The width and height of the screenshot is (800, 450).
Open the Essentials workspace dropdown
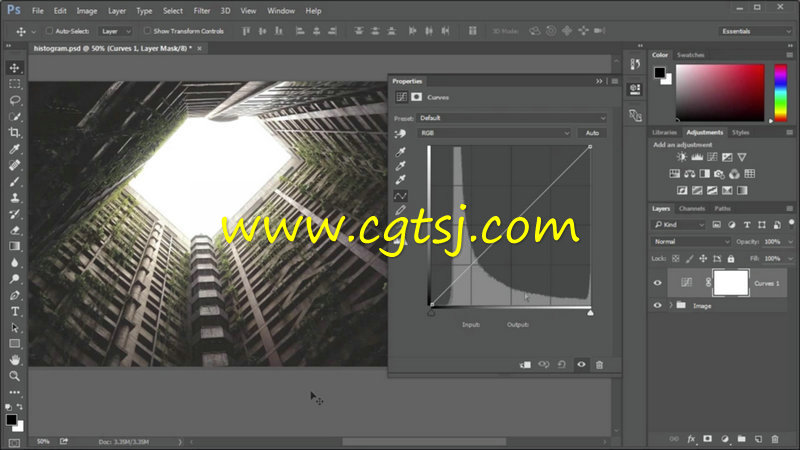click(756, 31)
